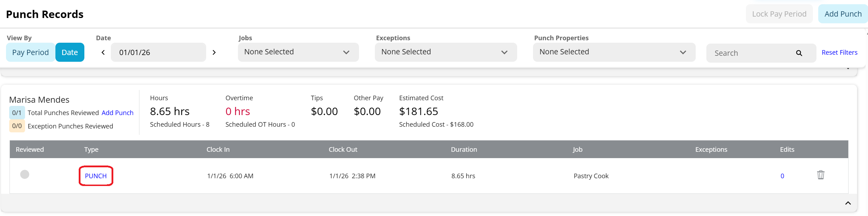Click the Clock In column header
Viewport: 868px width, 216px height.
point(218,149)
